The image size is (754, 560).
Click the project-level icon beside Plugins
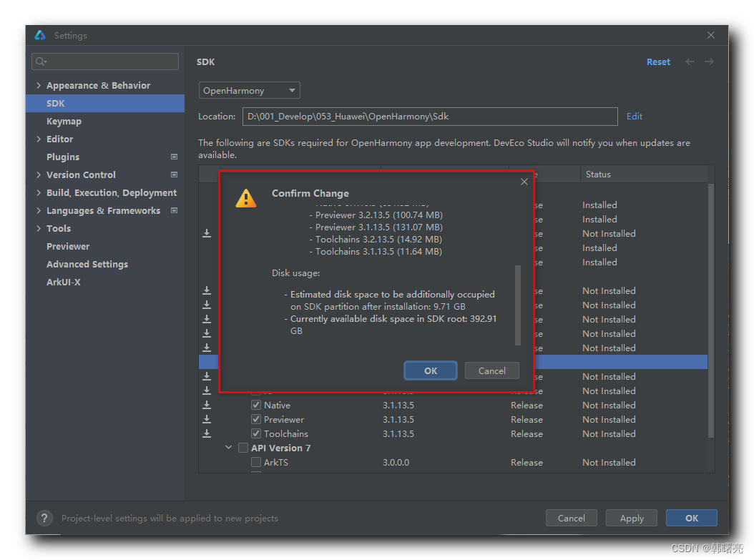(174, 157)
